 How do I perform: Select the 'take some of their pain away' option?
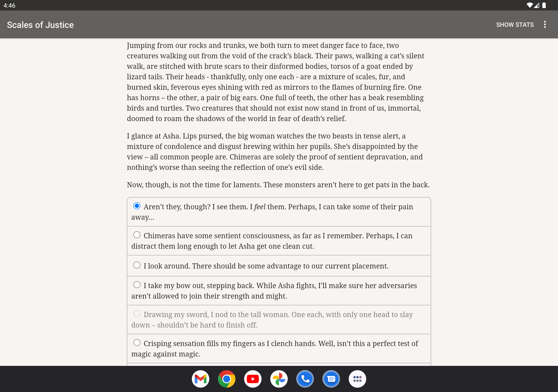[x=279, y=212]
